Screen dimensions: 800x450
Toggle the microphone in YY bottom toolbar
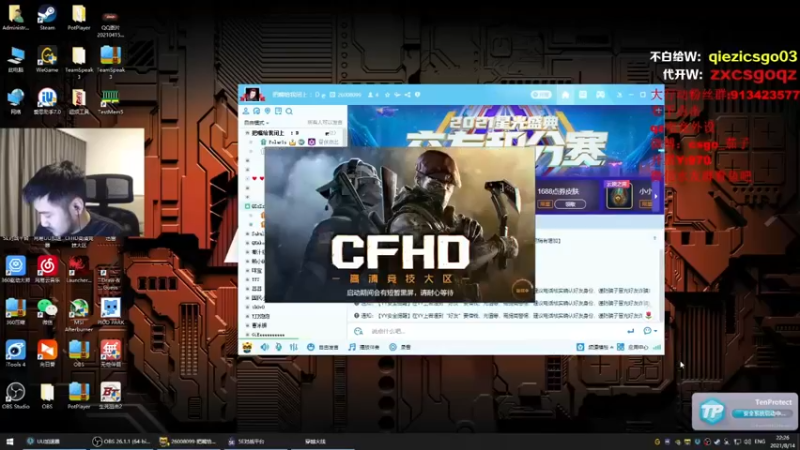(x=279, y=347)
